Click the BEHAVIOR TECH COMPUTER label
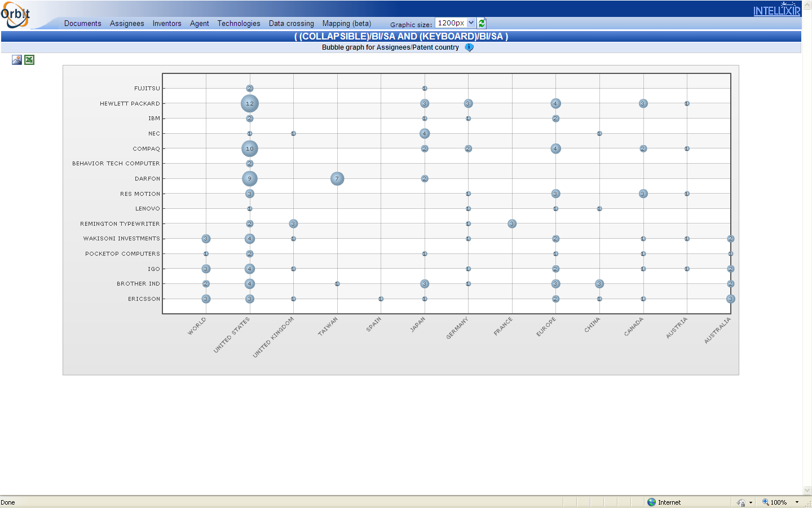This screenshot has width=812, height=508. (x=116, y=164)
